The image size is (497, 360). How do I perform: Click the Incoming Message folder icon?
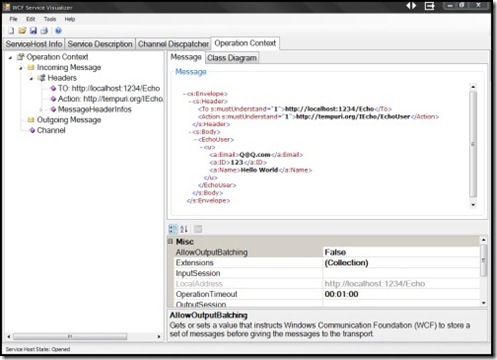pos(31,67)
